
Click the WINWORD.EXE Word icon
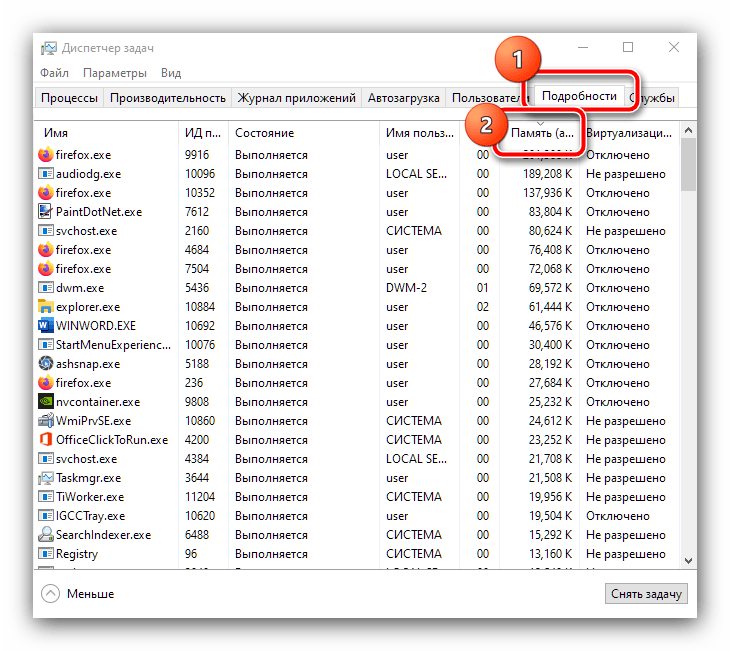point(46,326)
